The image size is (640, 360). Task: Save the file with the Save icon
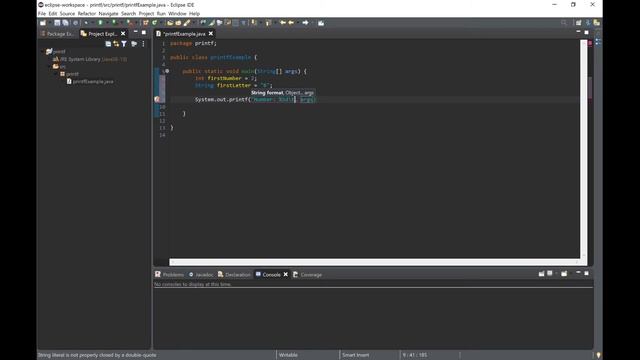click(57, 23)
